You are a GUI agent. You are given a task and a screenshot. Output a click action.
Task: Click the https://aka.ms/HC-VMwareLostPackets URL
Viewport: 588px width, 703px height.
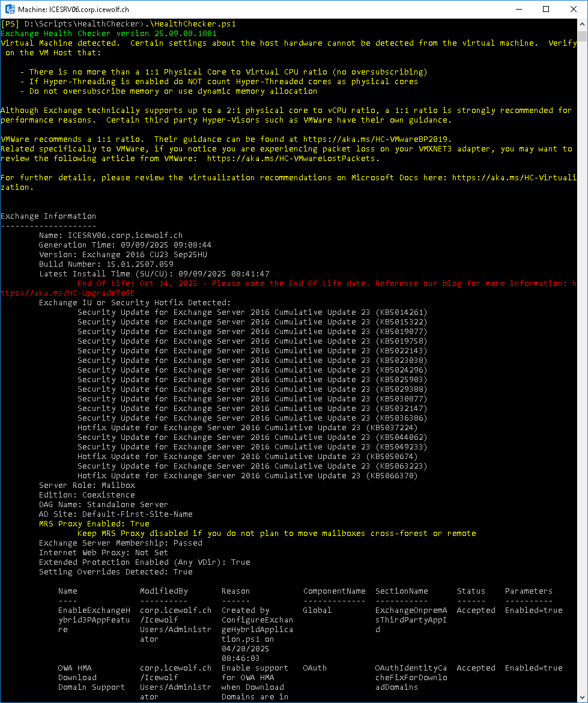293,159
